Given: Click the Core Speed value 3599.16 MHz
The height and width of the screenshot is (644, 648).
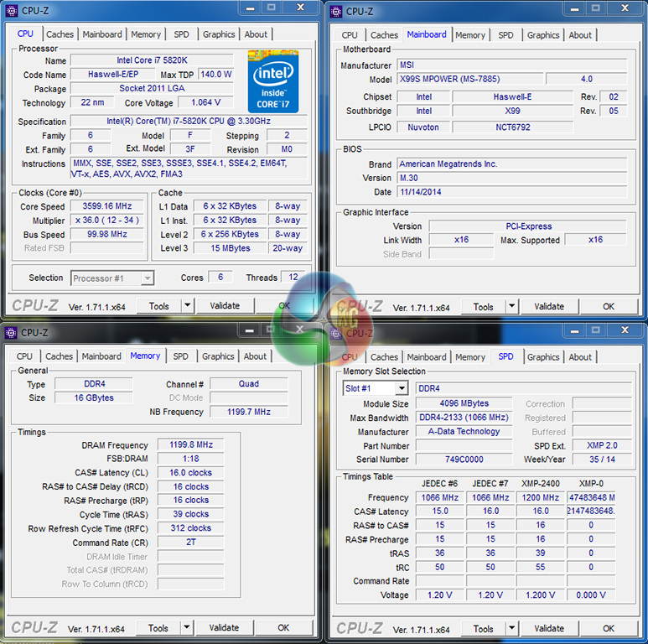Looking at the screenshot, I should (107, 206).
